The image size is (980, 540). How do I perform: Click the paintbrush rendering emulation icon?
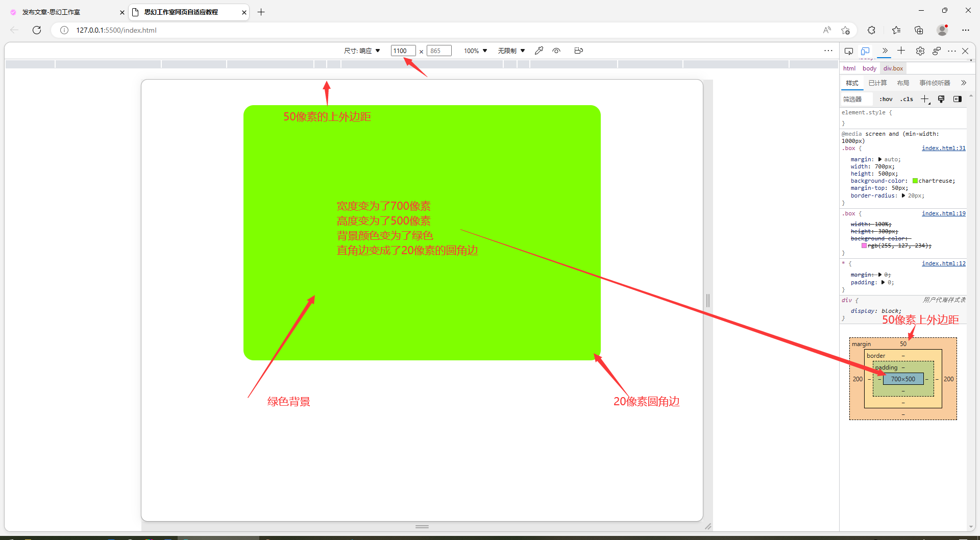pyautogui.click(x=941, y=99)
